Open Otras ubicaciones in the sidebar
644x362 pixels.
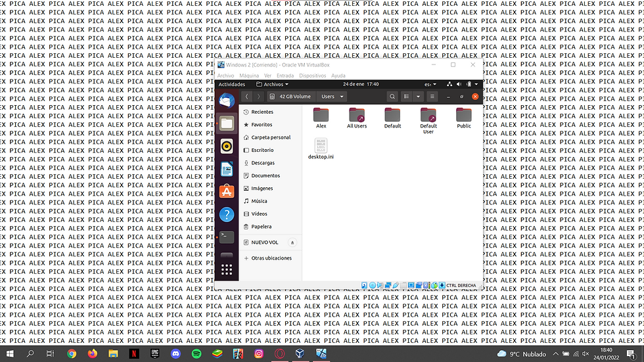click(270, 258)
